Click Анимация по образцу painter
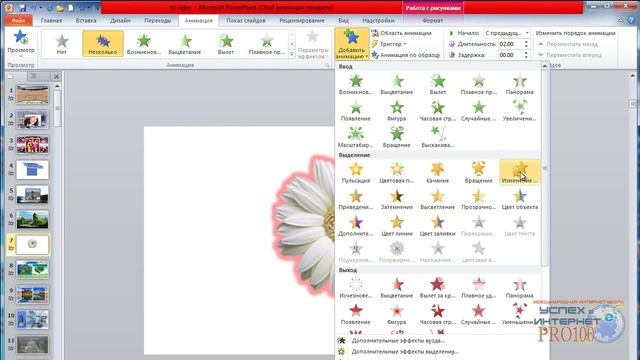This screenshot has height=360, width=640. click(406, 55)
